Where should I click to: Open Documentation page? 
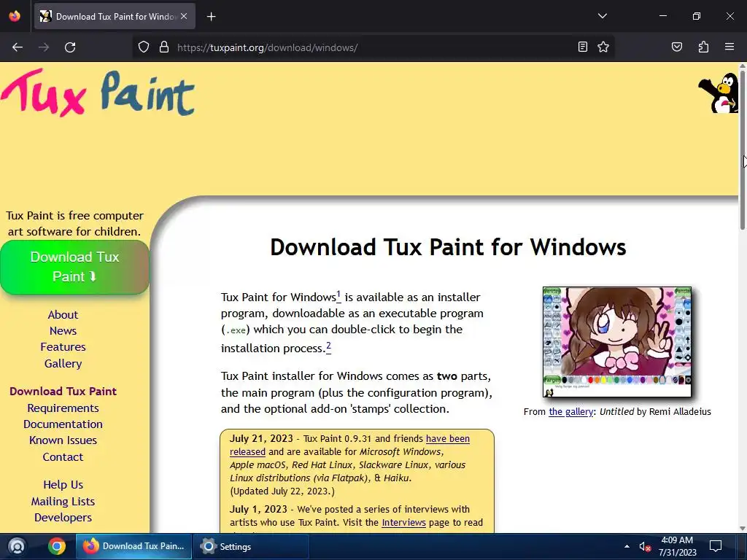63,424
